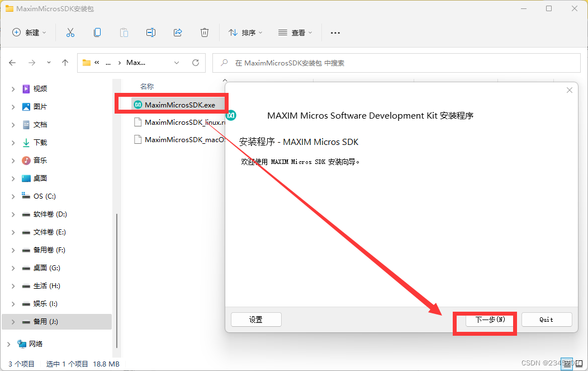The width and height of the screenshot is (588, 371).
Task: Open address bar history dropdown
Action: [x=177, y=63]
